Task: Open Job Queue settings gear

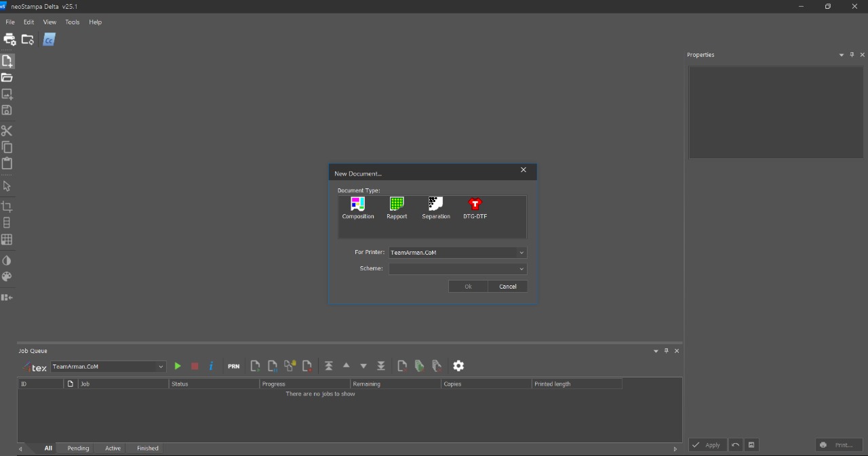Action: click(x=458, y=366)
